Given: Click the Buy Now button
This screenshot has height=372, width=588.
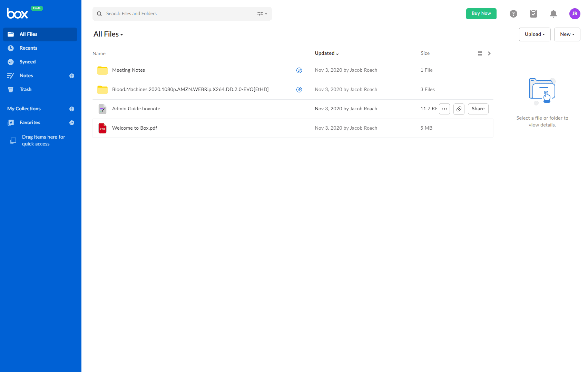Looking at the screenshot, I should [x=481, y=14].
